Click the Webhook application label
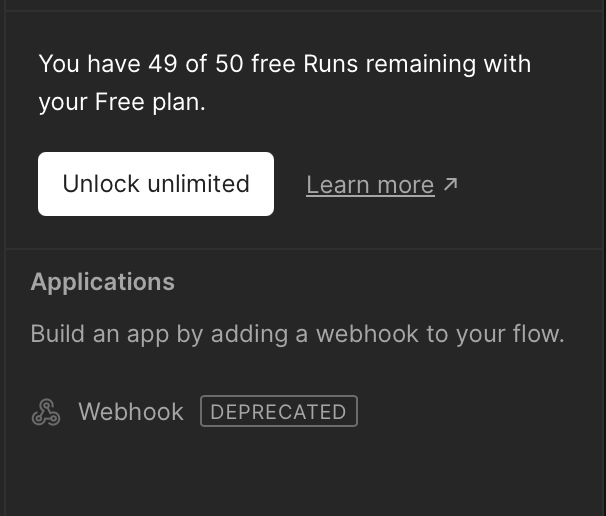 coord(131,412)
